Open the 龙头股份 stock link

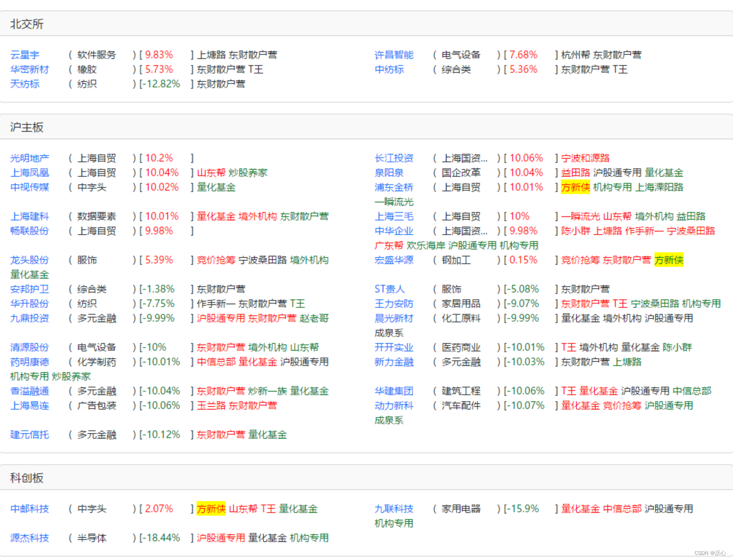30,260
